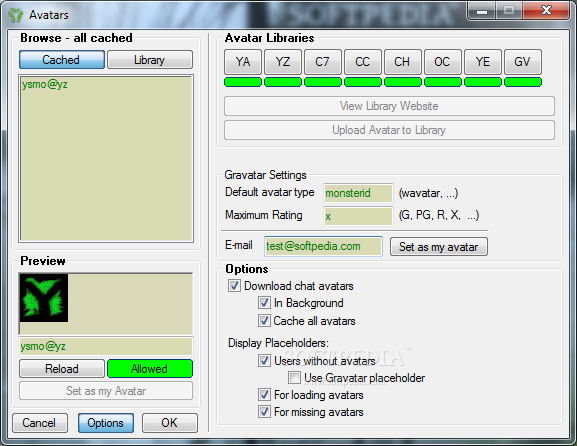
Task: Click green status bar under C7
Action: tap(323, 82)
